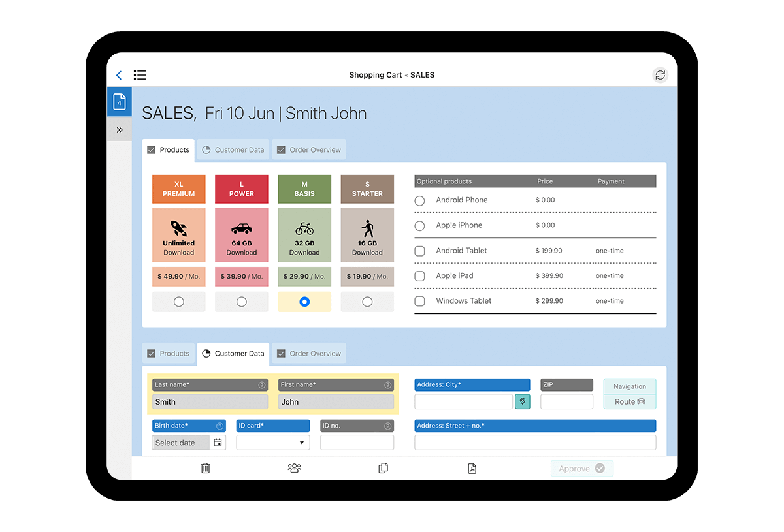
Task: Click the $ 19.90 / Mo. price
Action: [x=367, y=277]
